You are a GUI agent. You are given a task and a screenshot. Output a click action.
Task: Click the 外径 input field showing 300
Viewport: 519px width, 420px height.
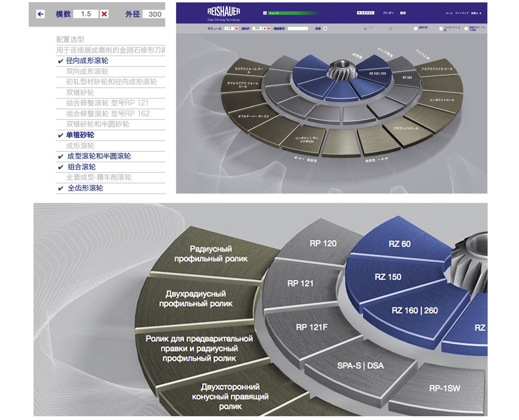(154, 14)
